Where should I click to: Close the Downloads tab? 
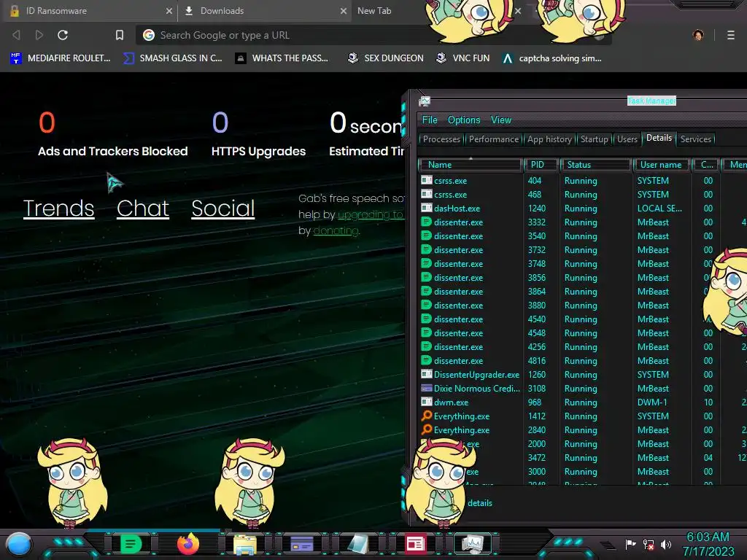click(x=344, y=11)
